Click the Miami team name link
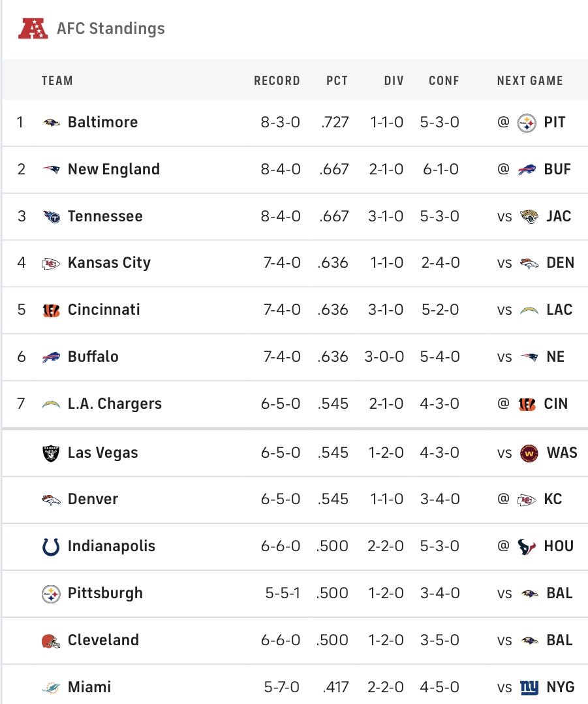This screenshot has height=704, width=588. pos(89,687)
